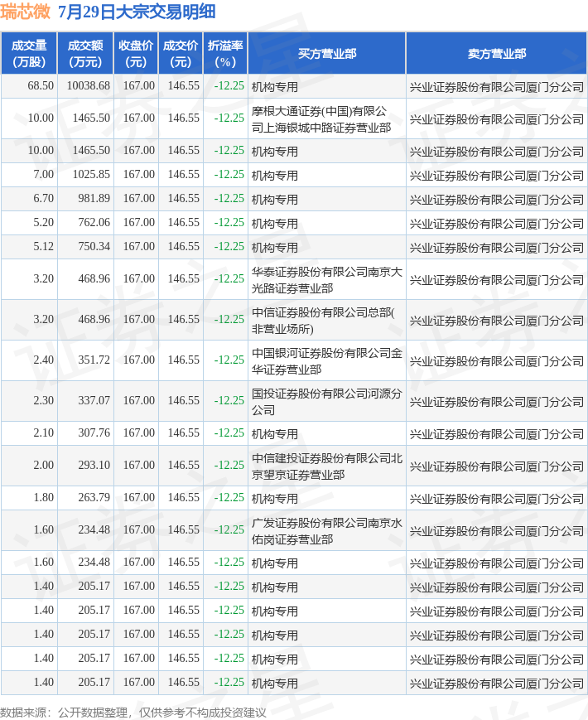Select the 收盘价(元) column header
Viewport: 588px width, 720px height.
136,53
